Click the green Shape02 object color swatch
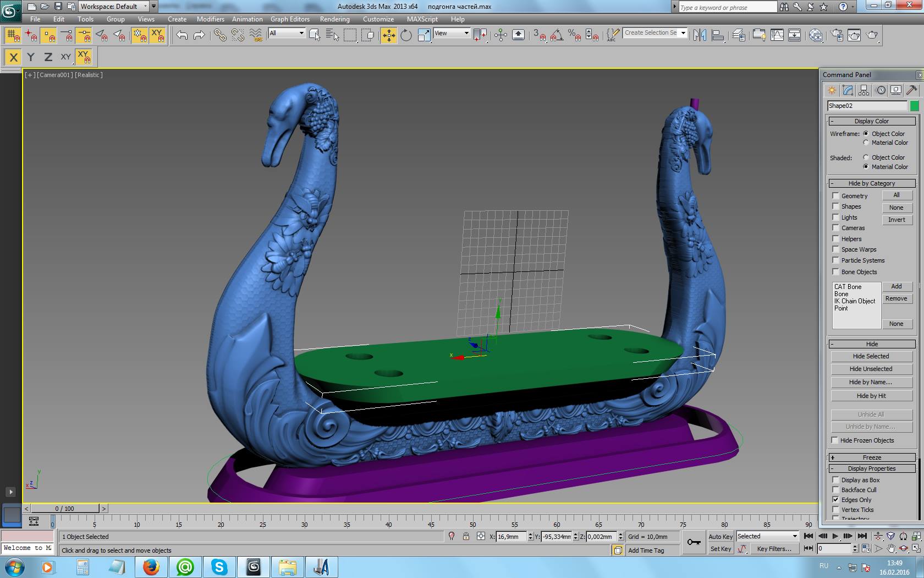Viewport: 924px width, 578px height. pyautogui.click(x=915, y=106)
